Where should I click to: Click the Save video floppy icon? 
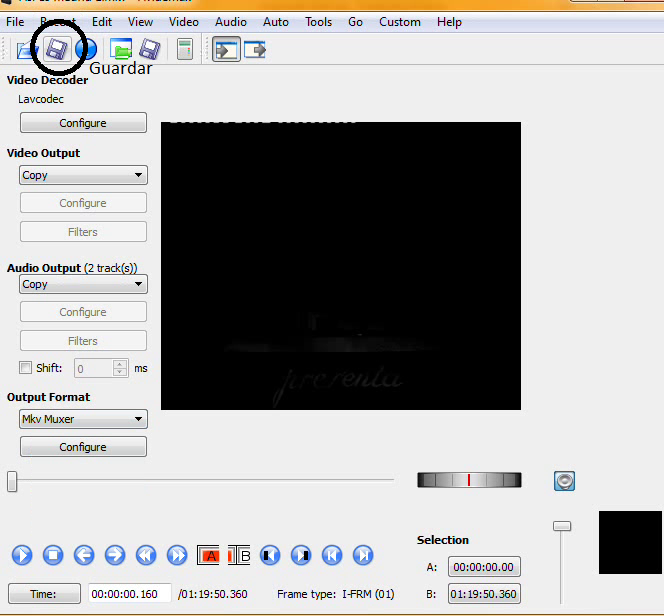tap(57, 49)
